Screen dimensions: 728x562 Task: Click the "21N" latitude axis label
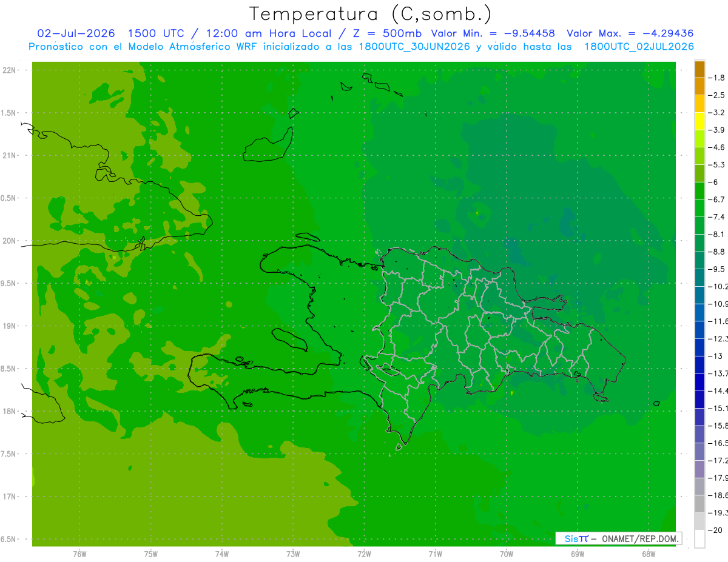(x=9, y=155)
